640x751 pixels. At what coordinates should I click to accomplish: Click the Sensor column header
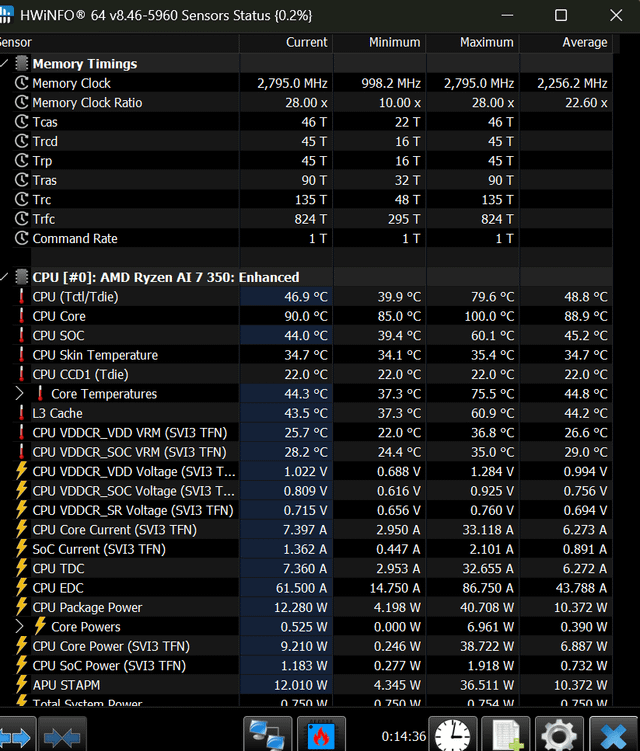tap(119, 43)
